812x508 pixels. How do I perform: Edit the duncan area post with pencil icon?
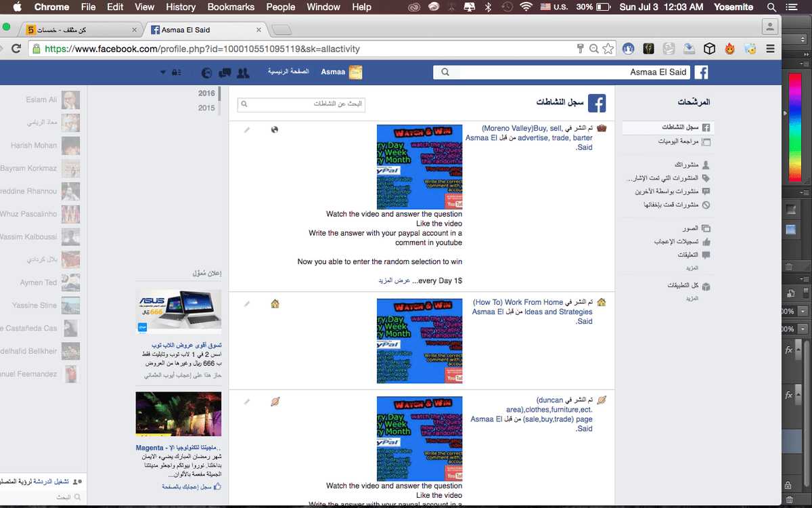click(x=247, y=402)
